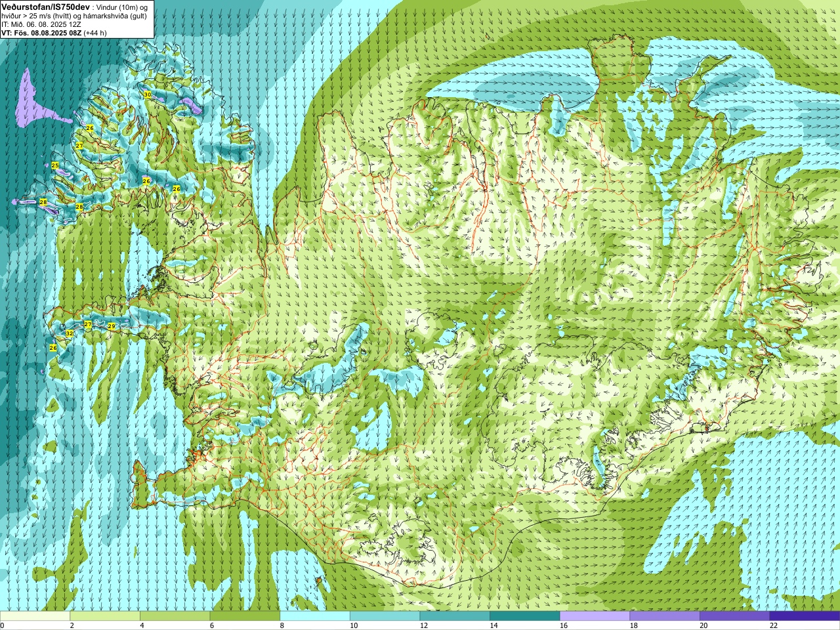Click the 'hviður > 25 m/s' description line

(73, 16)
